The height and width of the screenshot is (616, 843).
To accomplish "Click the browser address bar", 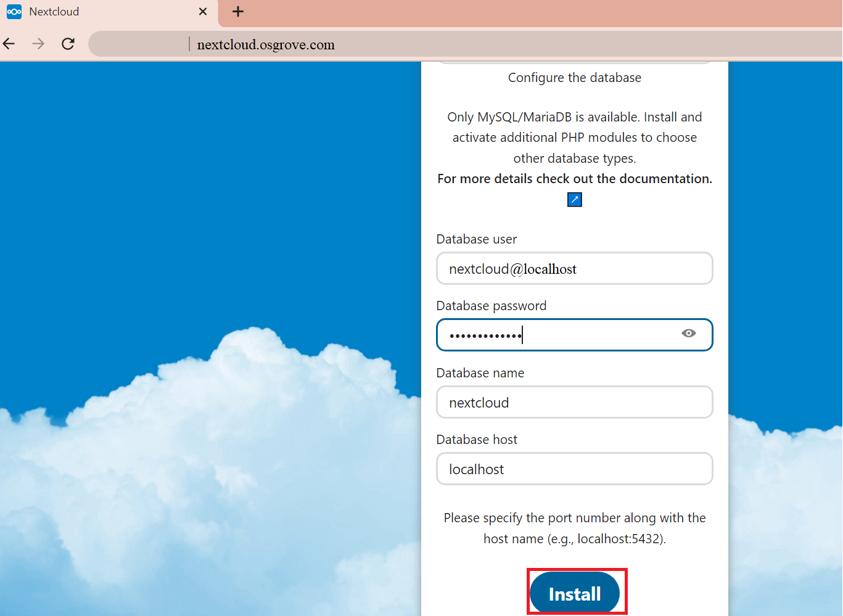I will click(x=370, y=44).
